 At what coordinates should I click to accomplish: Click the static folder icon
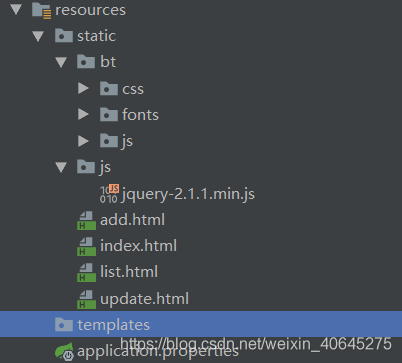coord(64,35)
